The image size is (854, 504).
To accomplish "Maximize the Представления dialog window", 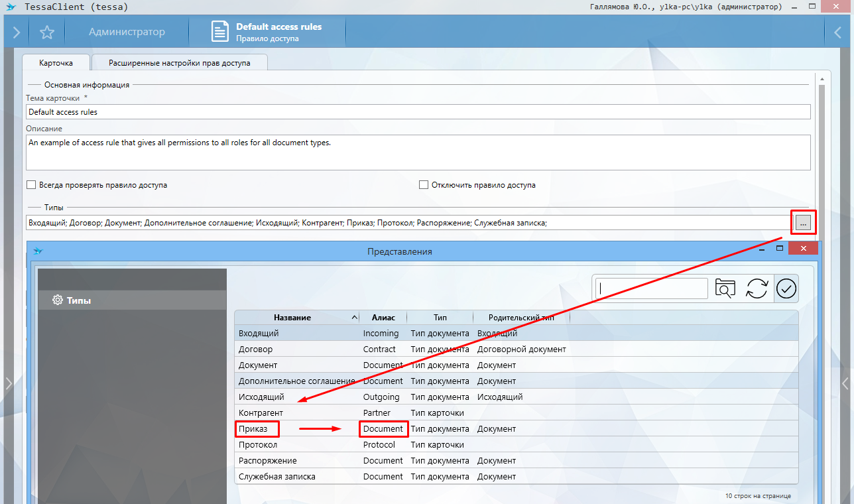I will pos(780,249).
